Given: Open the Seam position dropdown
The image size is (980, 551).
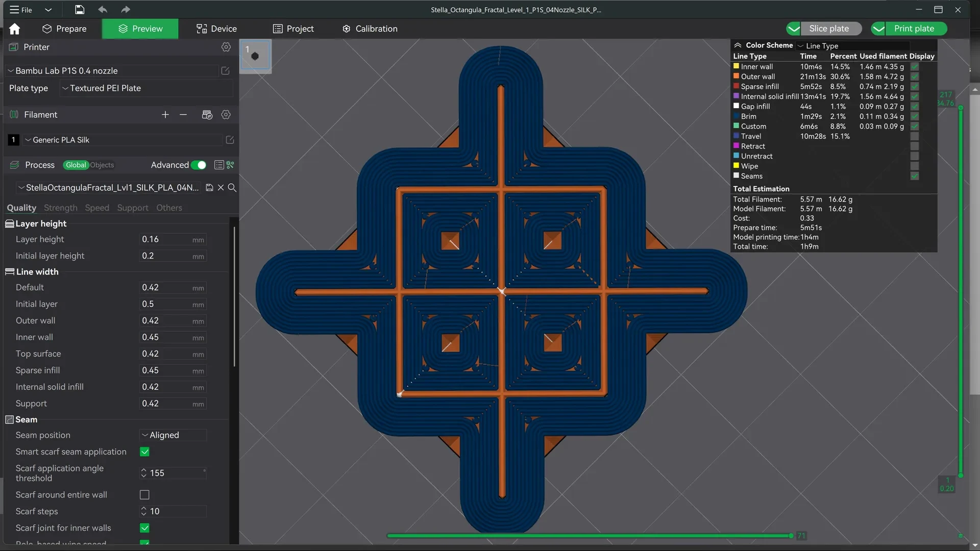Looking at the screenshot, I should [x=173, y=435].
